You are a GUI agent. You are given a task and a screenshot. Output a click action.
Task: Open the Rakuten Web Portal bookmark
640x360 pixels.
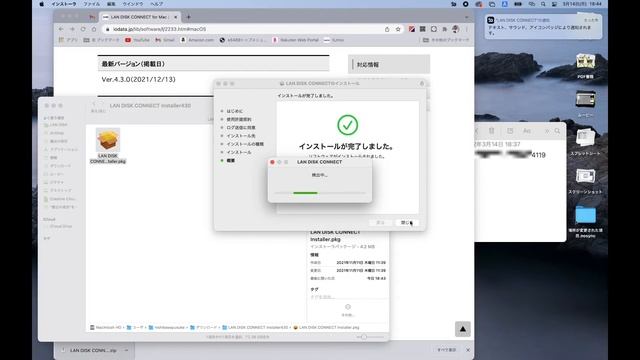(296, 40)
